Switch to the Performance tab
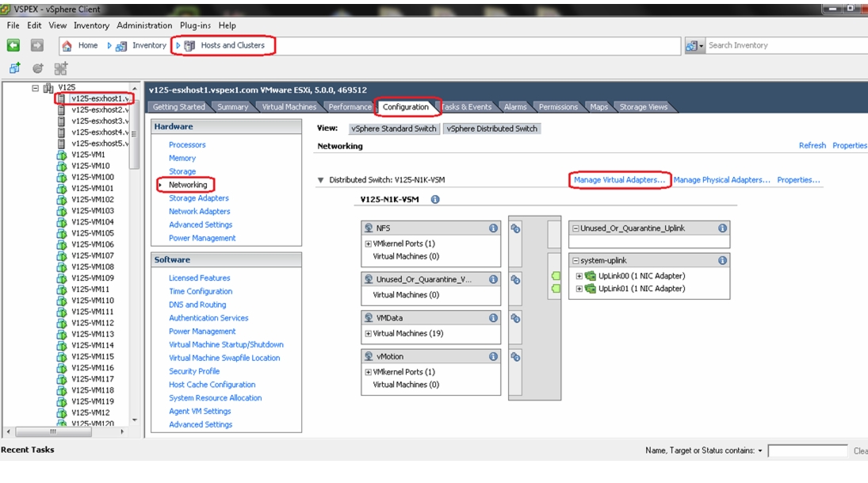The image size is (868, 483). coord(350,107)
